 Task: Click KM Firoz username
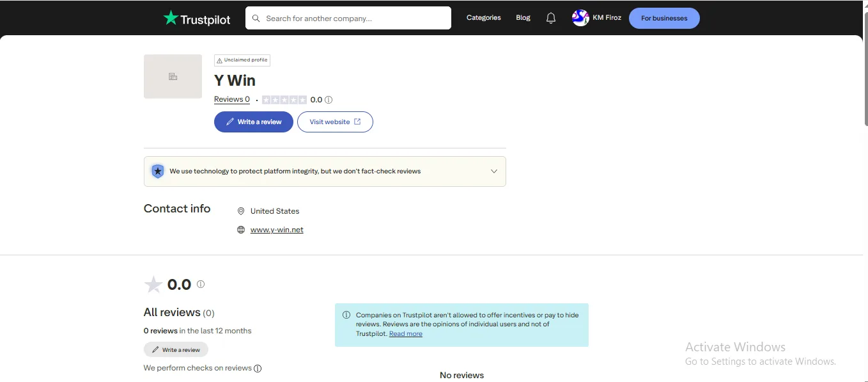(x=607, y=18)
